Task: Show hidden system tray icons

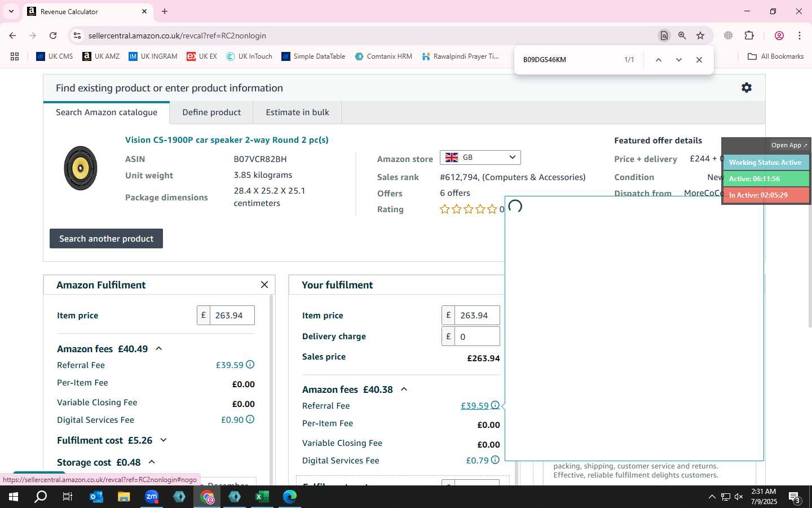Action: click(x=712, y=497)
